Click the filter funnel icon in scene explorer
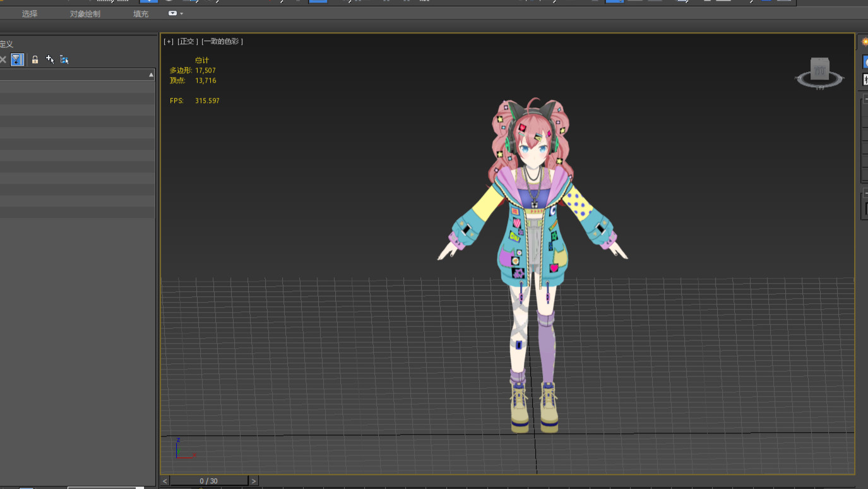This screenshot has width=868, height=489. tap(17, 59)
